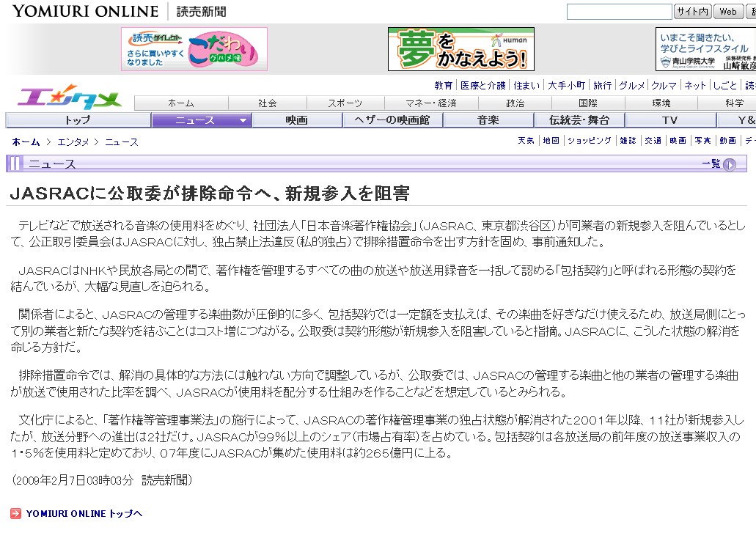
Task: Open the 医療と介護 link
Action: pyautogui.click(x=482, y=85)
